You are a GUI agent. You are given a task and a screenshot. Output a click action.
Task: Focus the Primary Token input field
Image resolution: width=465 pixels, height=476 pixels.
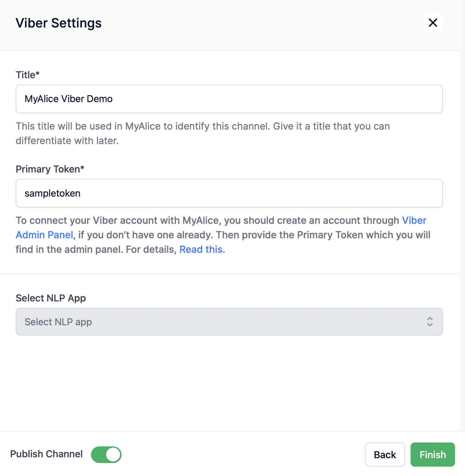click(x=229, y=193)
